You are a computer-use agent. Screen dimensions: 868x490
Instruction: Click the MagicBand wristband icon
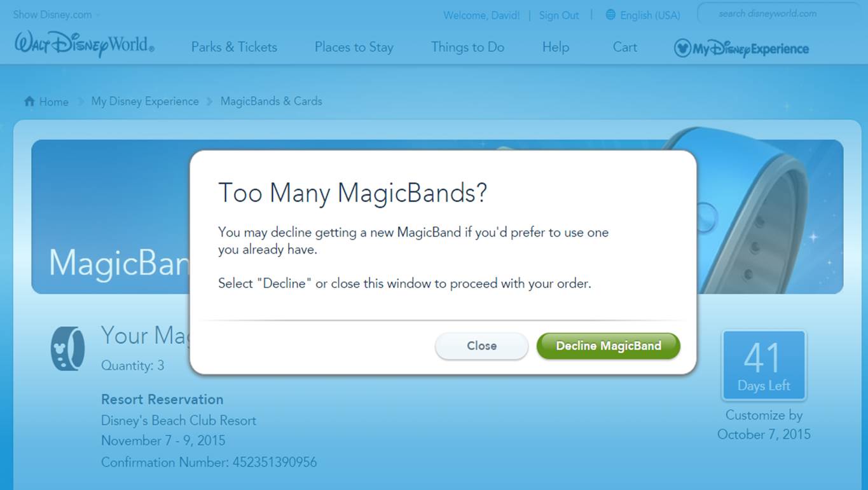point(68,348)
